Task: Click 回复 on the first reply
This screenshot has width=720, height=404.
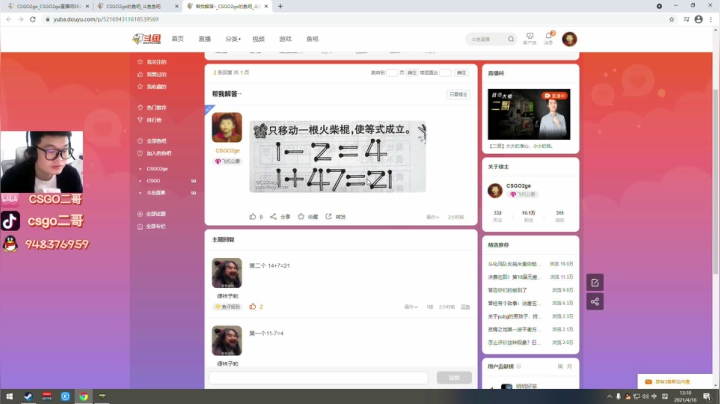Action: tap(466, 307)
